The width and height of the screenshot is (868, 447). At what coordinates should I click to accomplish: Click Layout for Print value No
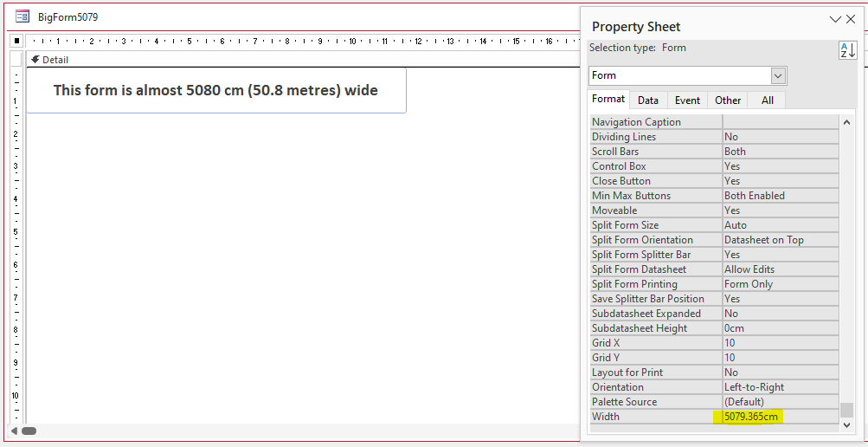click(781, 372)
